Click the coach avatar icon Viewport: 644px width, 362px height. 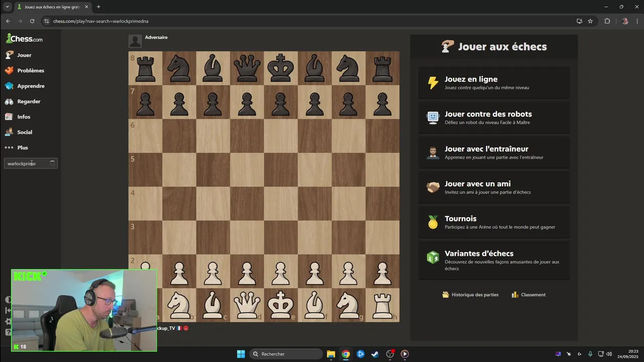pos(433,152)
